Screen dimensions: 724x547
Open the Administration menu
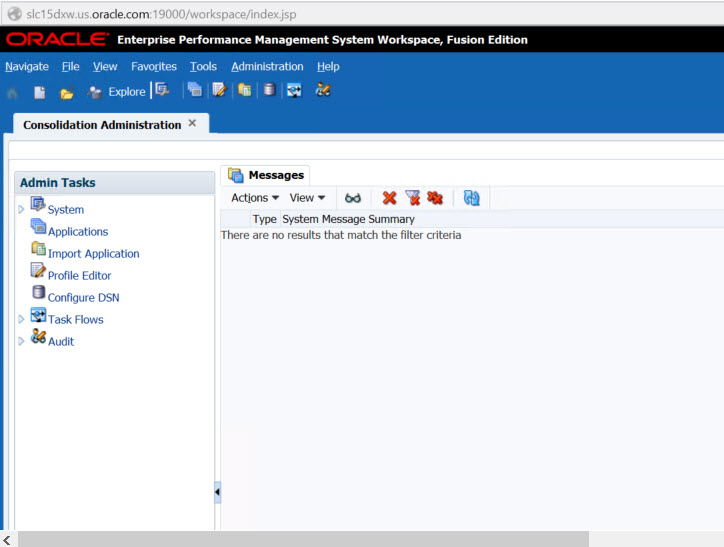point(267,67)
